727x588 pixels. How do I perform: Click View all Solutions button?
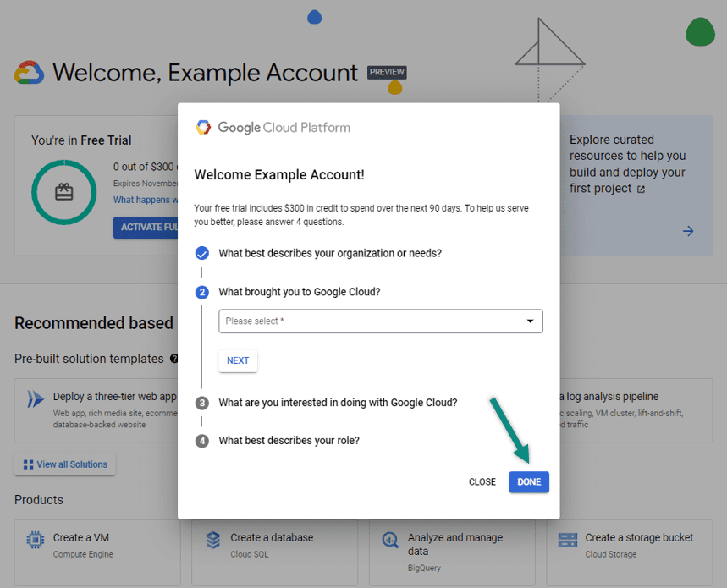(x=65, y=464)
